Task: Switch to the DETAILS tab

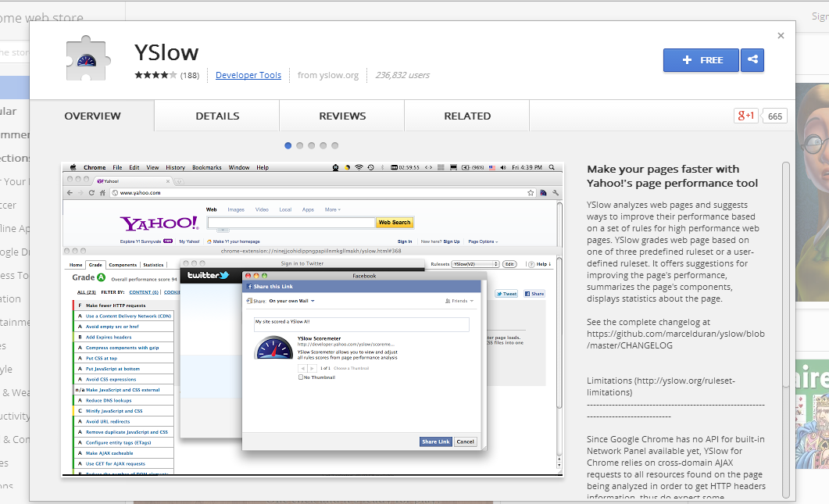Action: click(x=216, y=115)
